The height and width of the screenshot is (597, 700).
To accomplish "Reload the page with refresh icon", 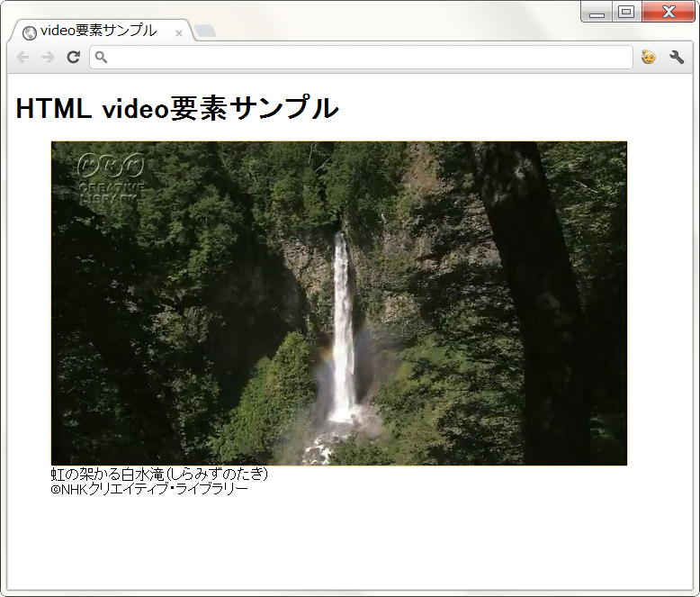I will pos(73,58).
